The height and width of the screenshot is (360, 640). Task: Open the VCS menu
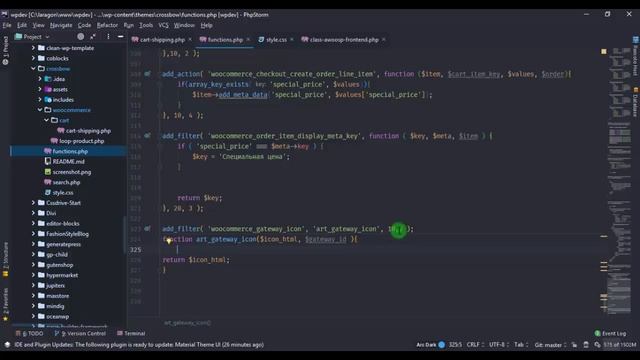[163, 25]
